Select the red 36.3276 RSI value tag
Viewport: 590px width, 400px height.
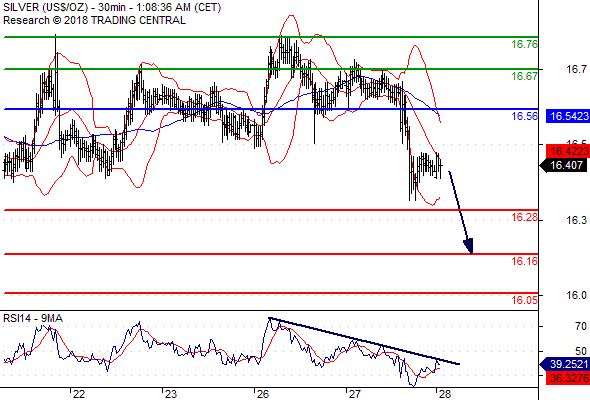567,378
